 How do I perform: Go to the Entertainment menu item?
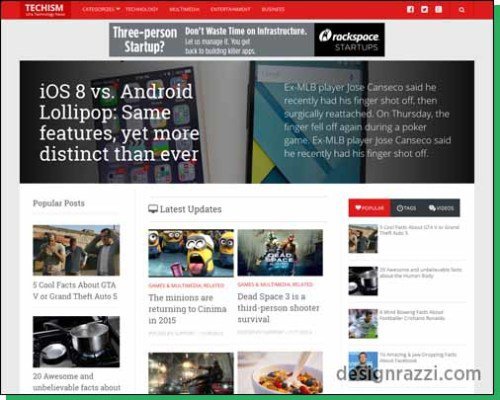point(230,9)
